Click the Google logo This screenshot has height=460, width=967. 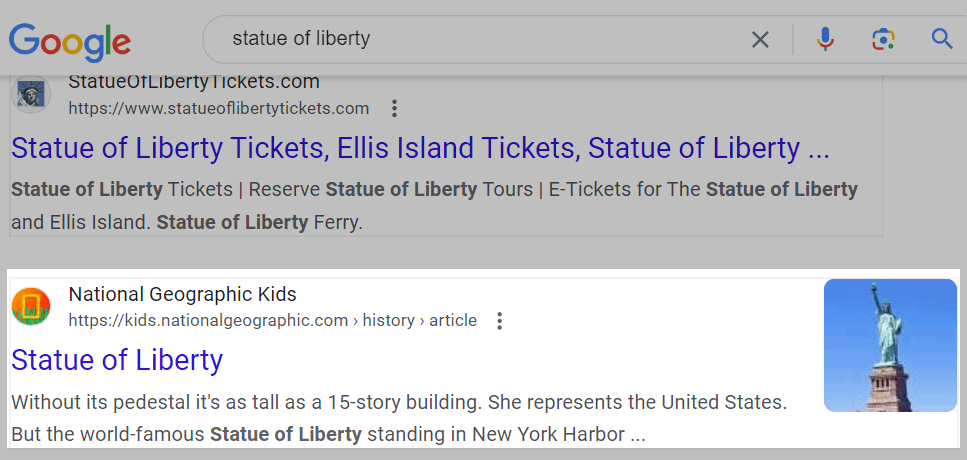[x=70, y=40]
